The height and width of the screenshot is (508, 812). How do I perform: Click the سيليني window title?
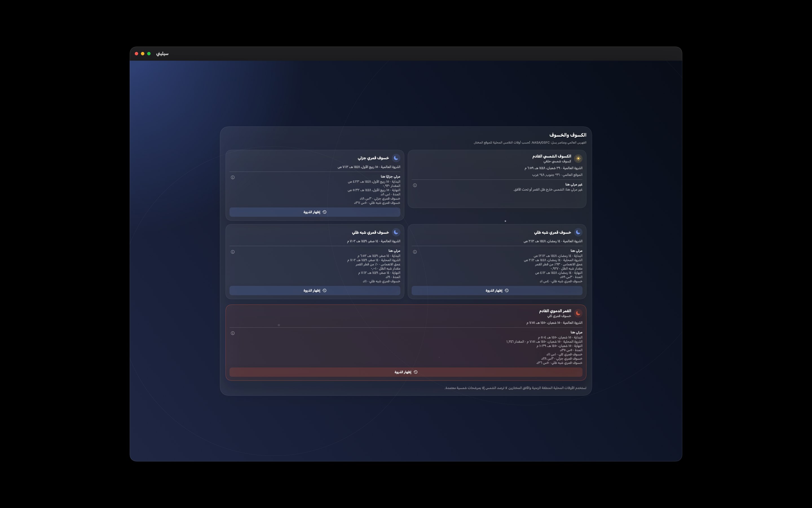(162, 54)
